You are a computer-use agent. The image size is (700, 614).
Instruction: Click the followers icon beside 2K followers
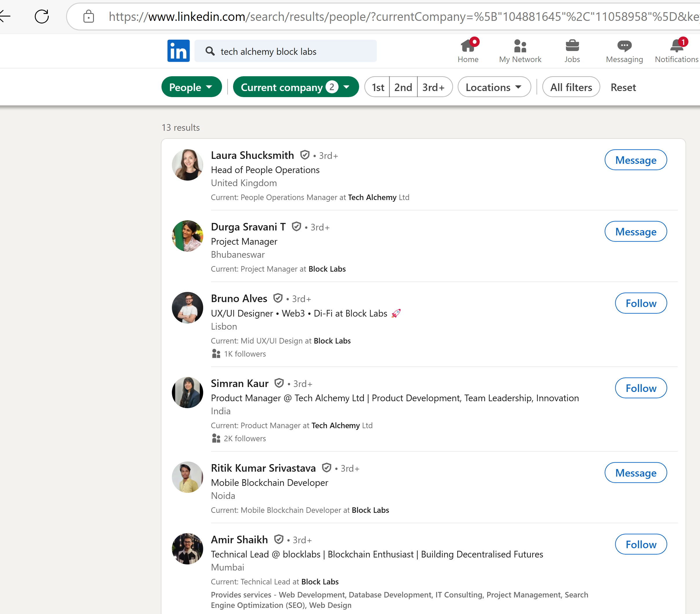216,438
